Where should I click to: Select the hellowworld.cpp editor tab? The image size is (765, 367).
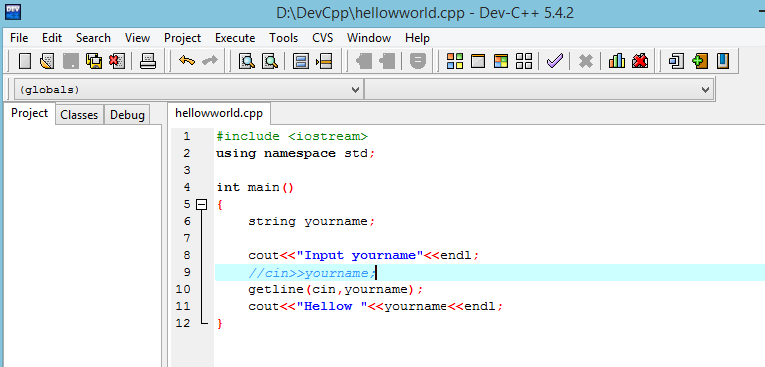coord(219,113)
